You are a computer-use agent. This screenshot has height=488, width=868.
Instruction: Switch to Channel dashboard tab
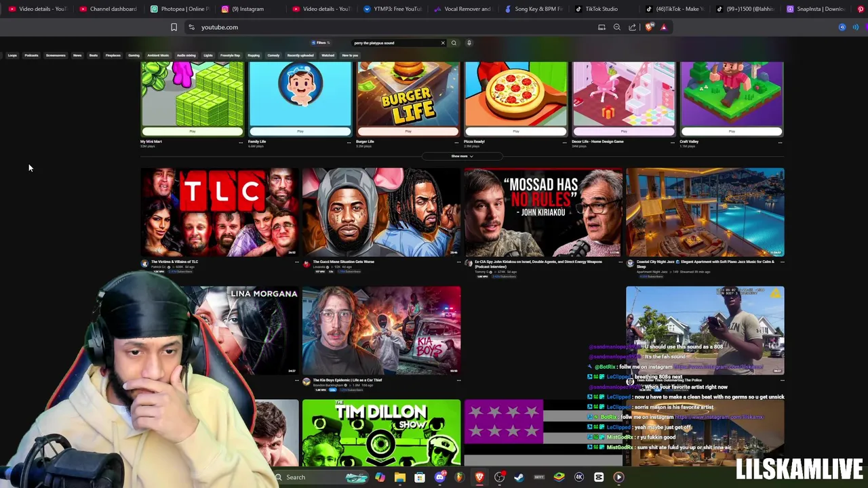pyautogui.click(x=108, y=9)
